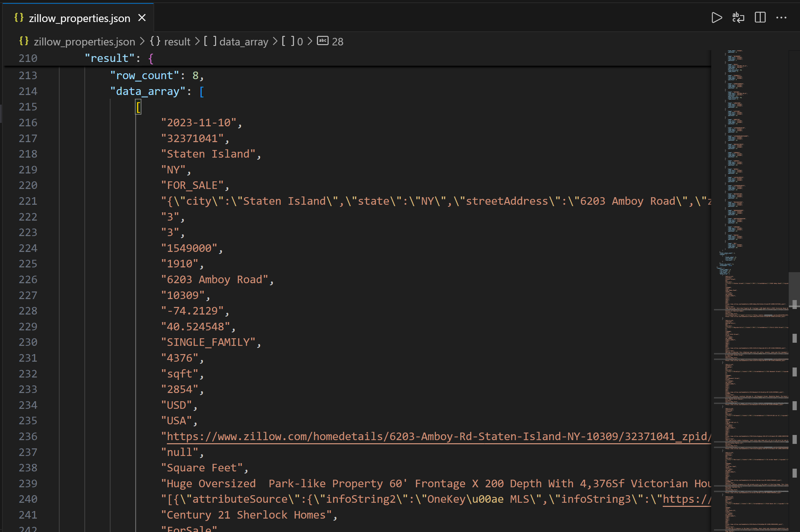
Task: Open the 28 breadcrumb item dropdown
Action: point(338,41)
